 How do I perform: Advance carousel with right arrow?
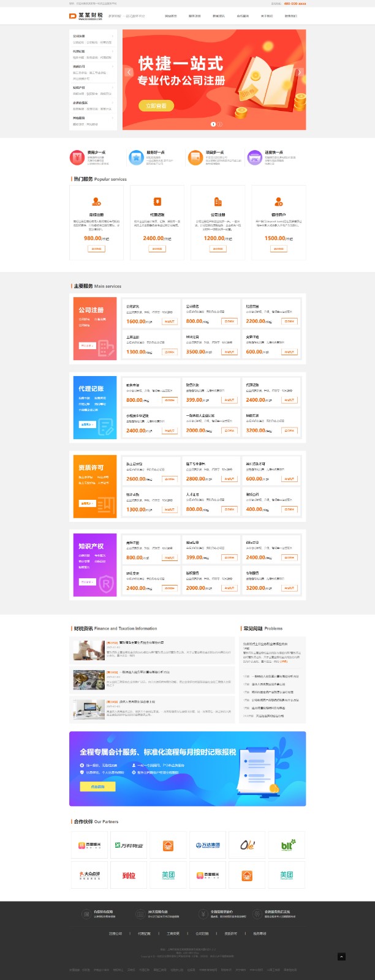(299, 72)
